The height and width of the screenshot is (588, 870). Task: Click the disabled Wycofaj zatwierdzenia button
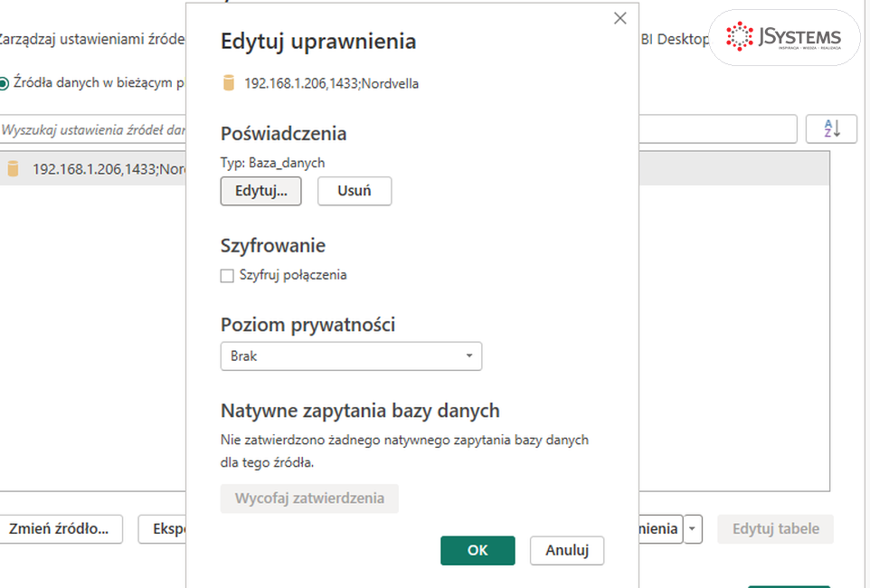(x=309, y=498)
